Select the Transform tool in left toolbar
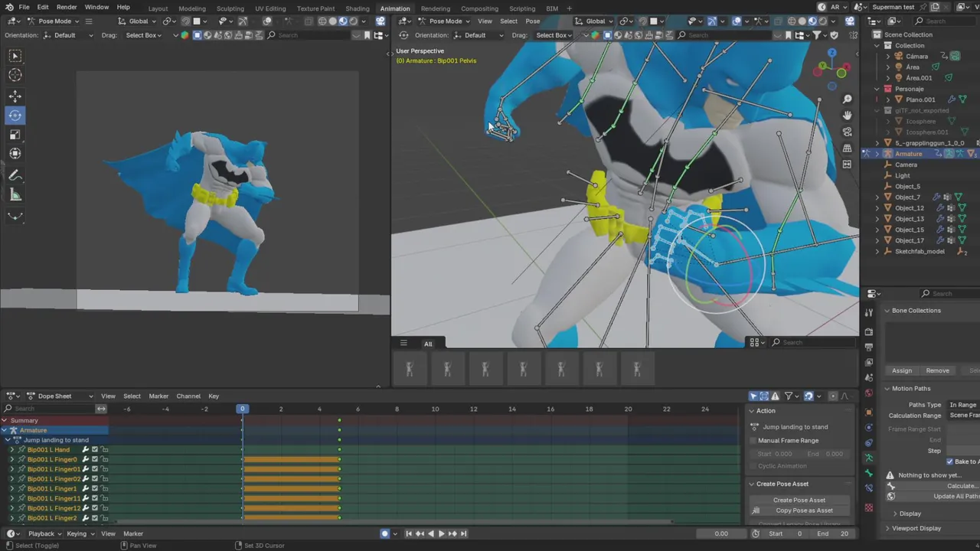The width and height of the screenshot is (980, 551). (15, 154)
